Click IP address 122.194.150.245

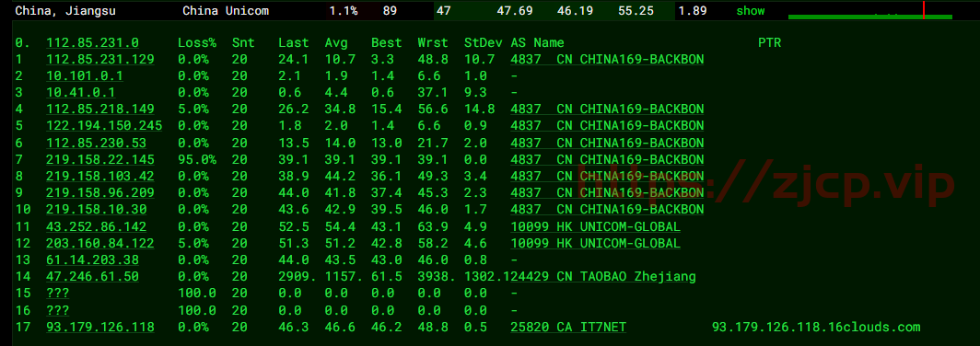click(x=104, y=125)
